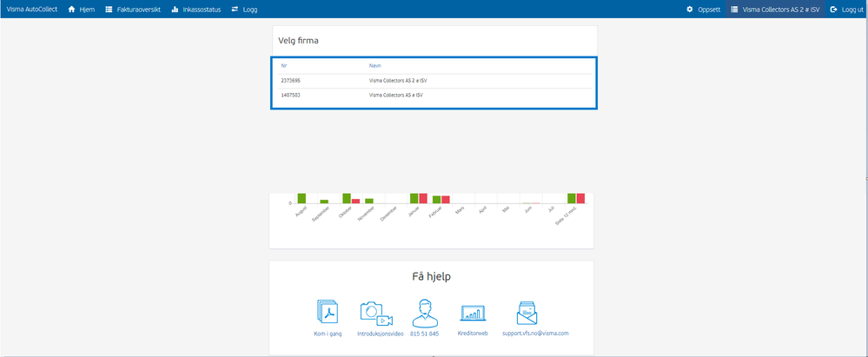
Task: Open the Visma Collectors AS 2 # ISV selector
Action: 775,10
